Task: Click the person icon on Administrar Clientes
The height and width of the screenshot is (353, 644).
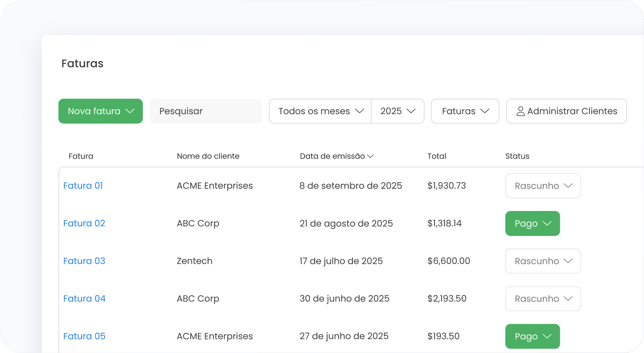Action: [520, 111]
